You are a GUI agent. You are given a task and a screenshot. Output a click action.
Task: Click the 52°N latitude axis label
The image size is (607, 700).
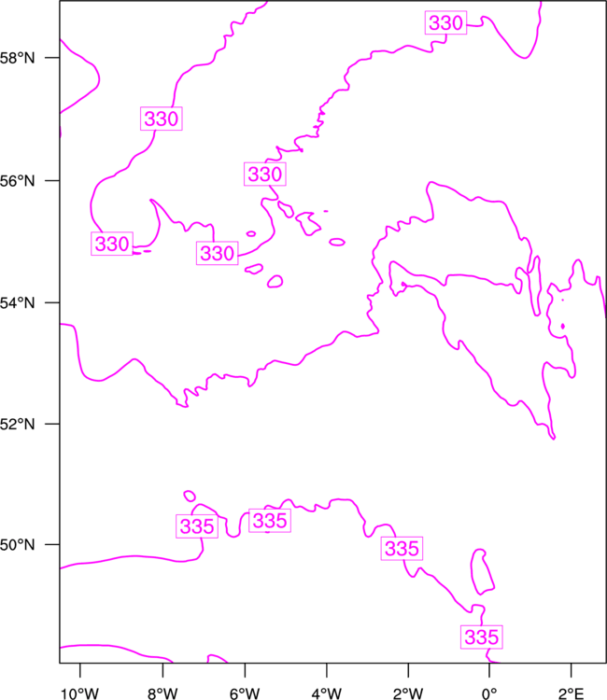tap(17, 424)
